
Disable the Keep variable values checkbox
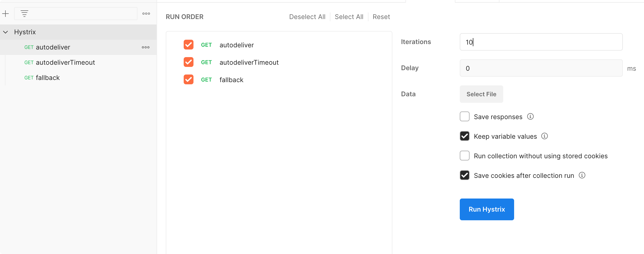[465, 136]
